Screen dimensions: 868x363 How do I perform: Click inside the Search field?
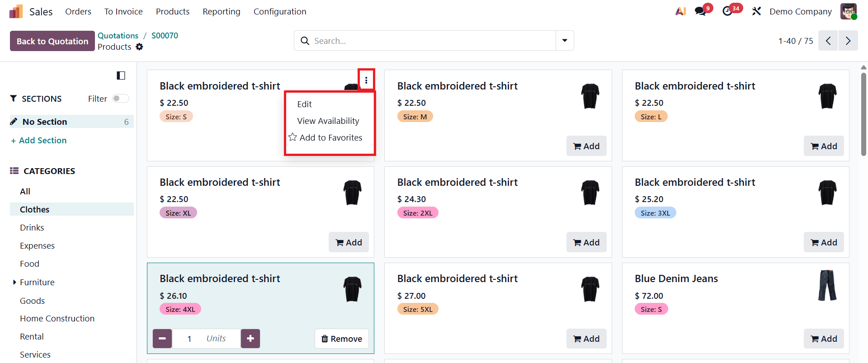click(x=425, y=40)
